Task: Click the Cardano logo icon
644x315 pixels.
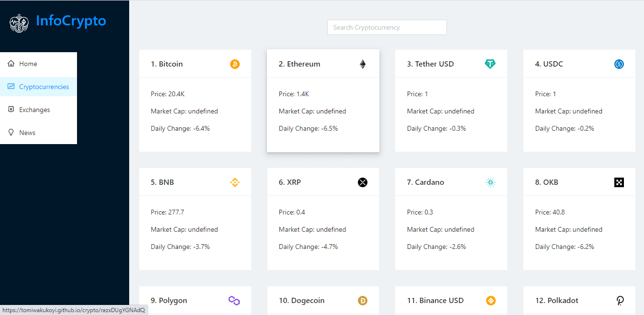Action: point(490,182)
